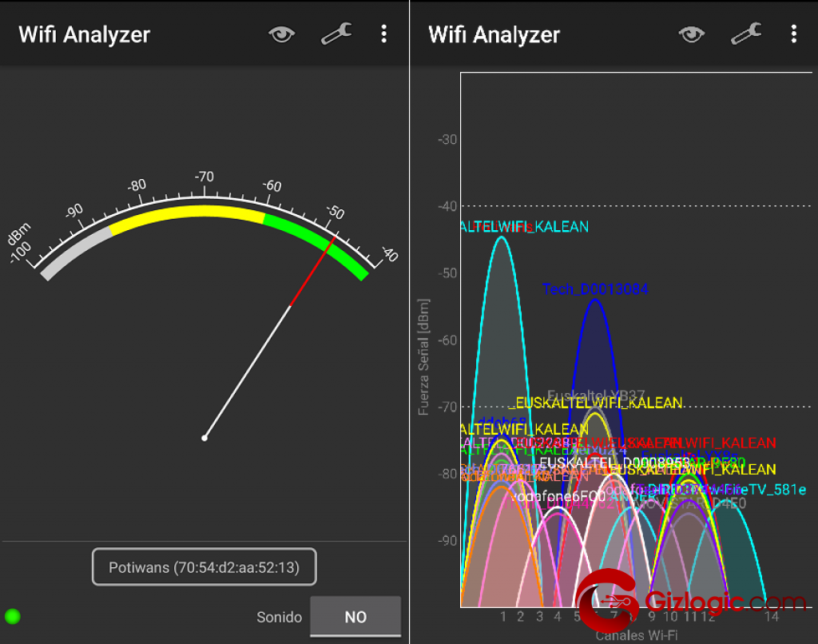The height and width of the screenshot is (644, 818).
Task: Tap the gray zone of the signal gauge
Action: [76, 252]
